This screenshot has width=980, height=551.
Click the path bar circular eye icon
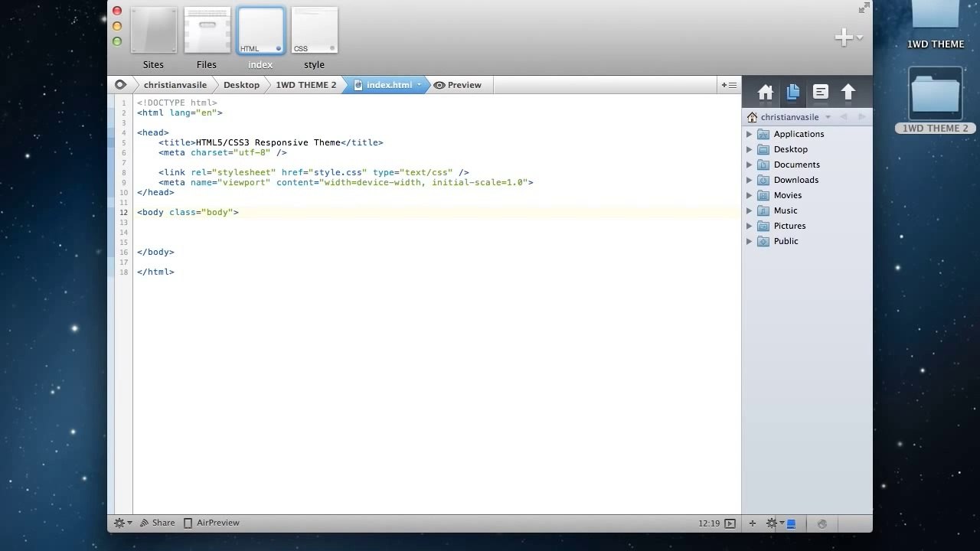coord(120,85)
